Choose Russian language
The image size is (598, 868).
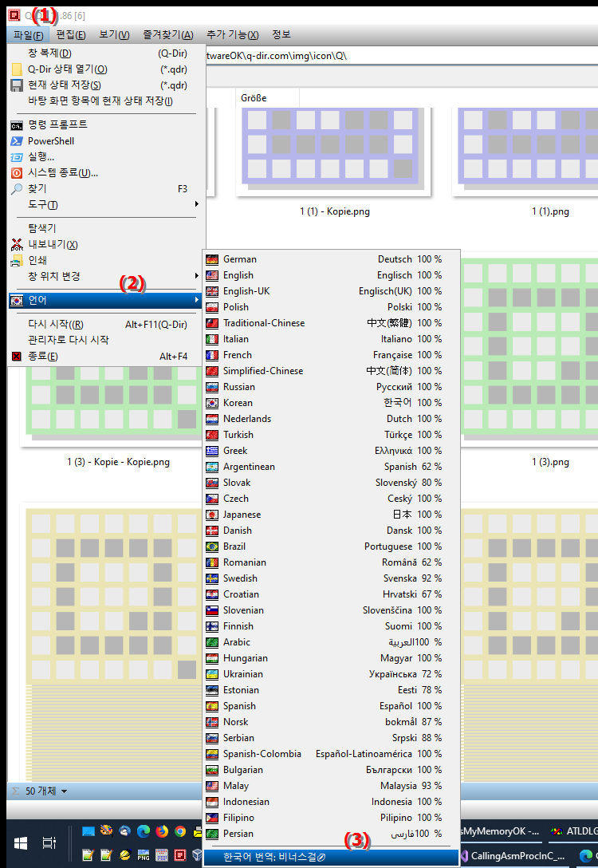(331, 387)
